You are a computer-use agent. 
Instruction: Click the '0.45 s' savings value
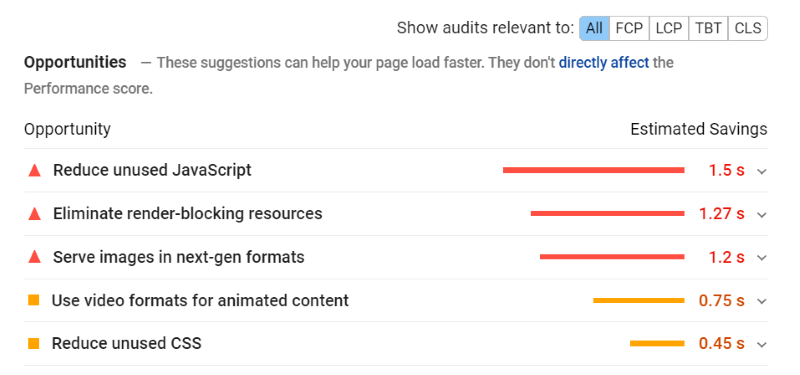[x=721, y=344]
